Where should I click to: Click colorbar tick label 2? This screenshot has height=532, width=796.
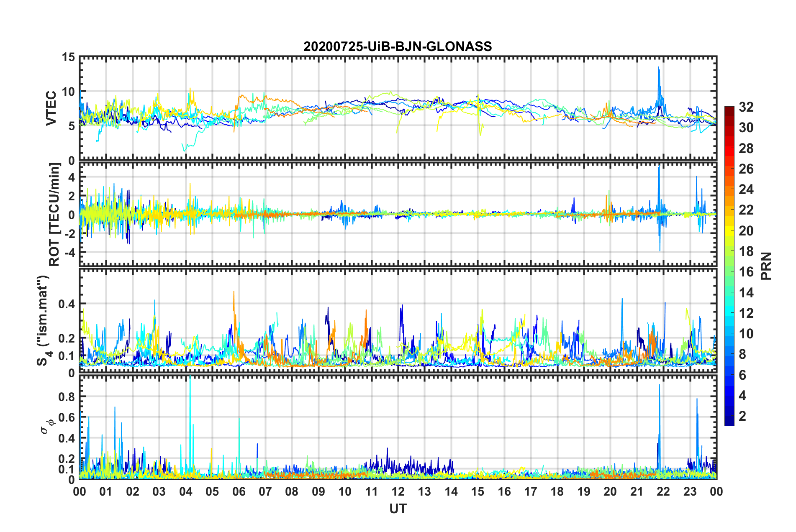click(x=742, y=416)
